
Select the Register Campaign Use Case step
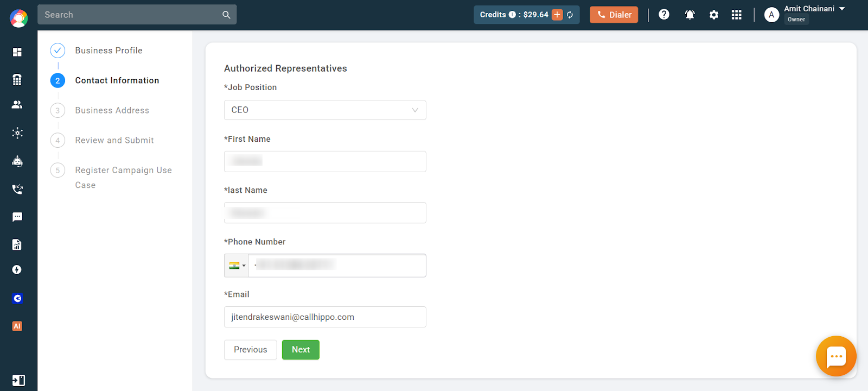pos(123,178)
